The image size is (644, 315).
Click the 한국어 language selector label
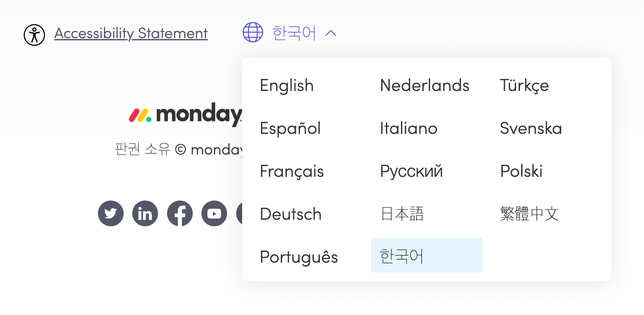(x=294, y=33)
